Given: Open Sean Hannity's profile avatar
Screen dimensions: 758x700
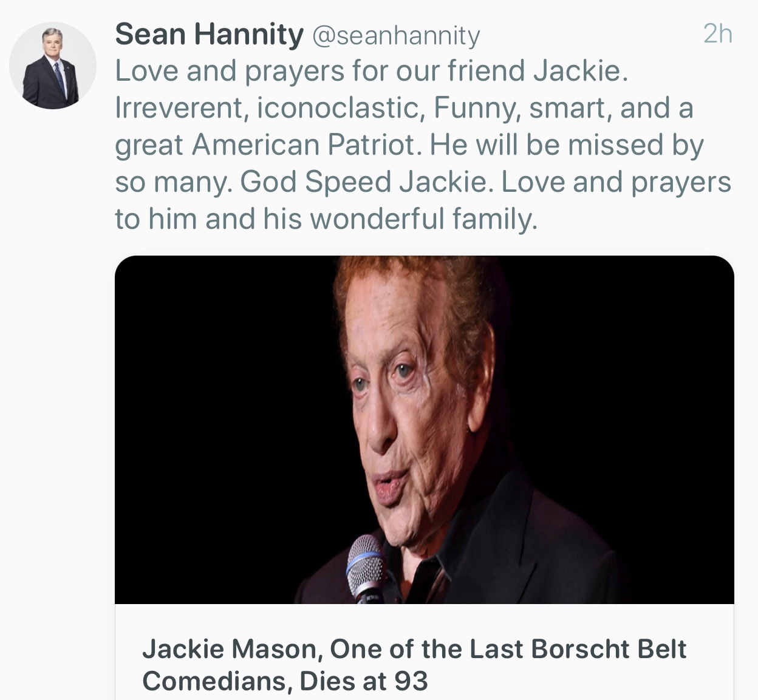Looking at the screenshot, I should (52, 66).
